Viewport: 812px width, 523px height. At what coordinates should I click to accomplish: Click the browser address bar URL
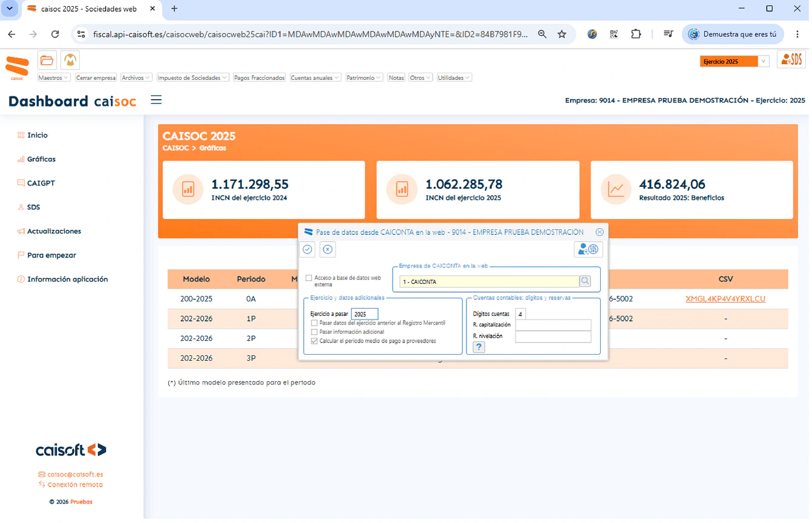(310, 35)
